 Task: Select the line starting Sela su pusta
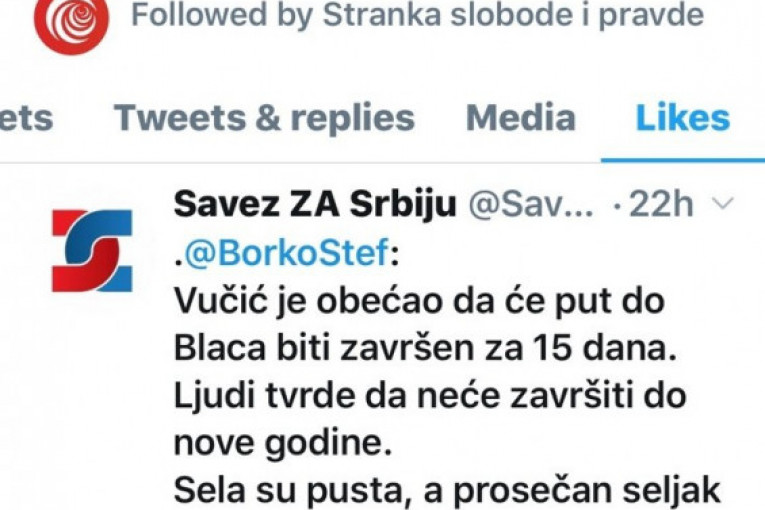(447, 490)
